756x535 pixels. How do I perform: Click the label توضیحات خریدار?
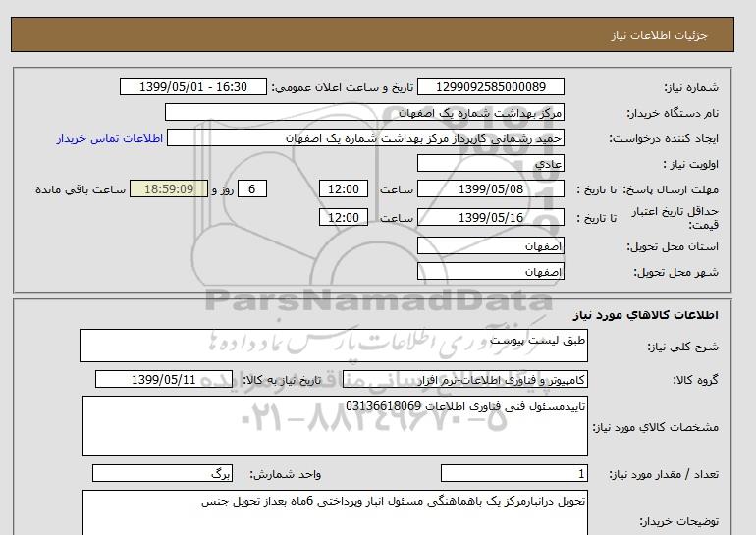(x=678, y=521)
